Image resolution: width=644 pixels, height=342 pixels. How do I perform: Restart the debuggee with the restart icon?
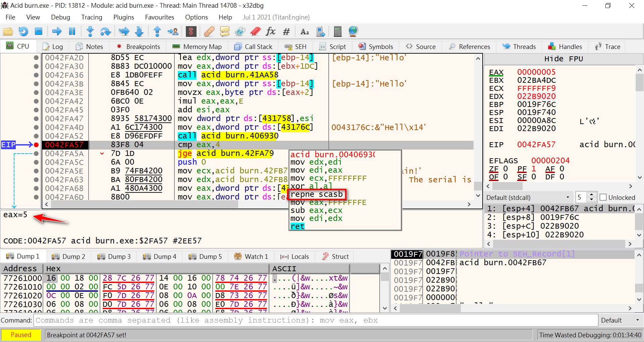(x=23, y=32)
